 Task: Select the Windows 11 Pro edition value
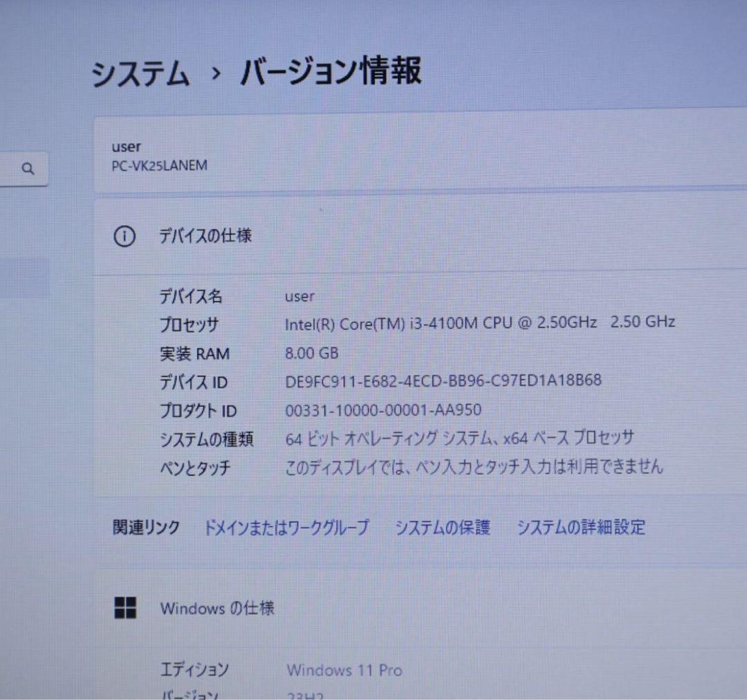pos(344,670)
